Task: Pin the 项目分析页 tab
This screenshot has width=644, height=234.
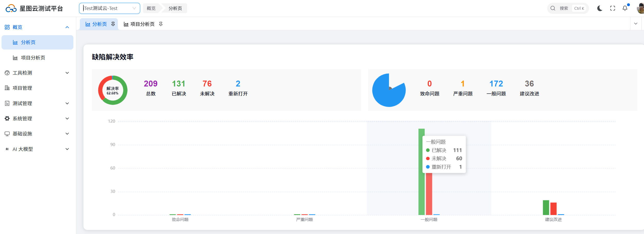Action: tap(161, 24)
